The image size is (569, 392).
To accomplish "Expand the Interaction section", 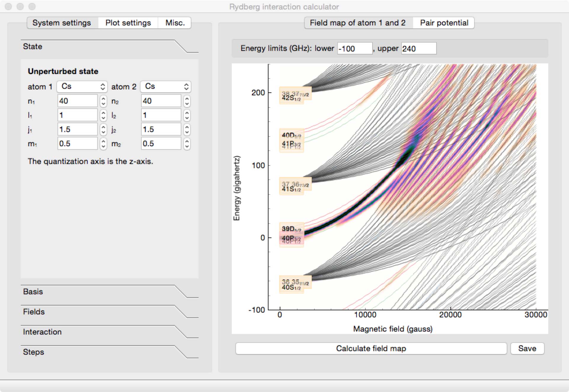I will [x=109, y=332].
